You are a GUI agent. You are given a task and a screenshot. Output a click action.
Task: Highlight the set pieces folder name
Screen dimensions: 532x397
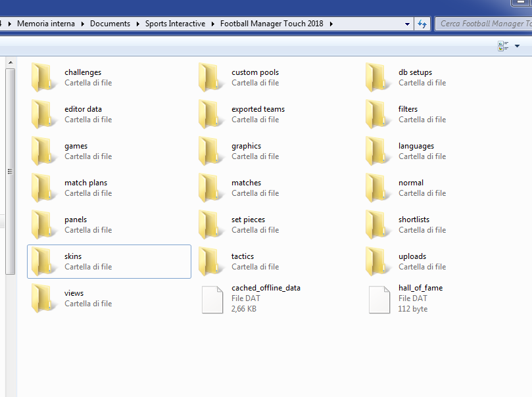point(249,220)
